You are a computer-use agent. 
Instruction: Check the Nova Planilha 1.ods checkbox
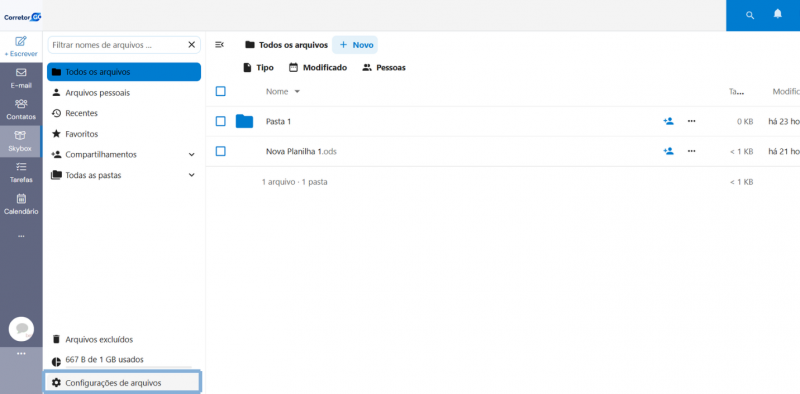(220, 151)
